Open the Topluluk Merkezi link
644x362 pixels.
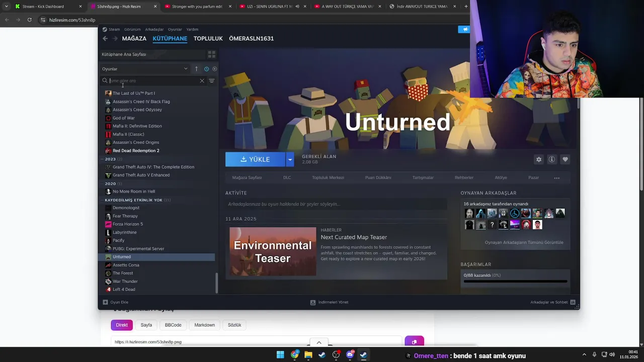[x=328, y=177]
